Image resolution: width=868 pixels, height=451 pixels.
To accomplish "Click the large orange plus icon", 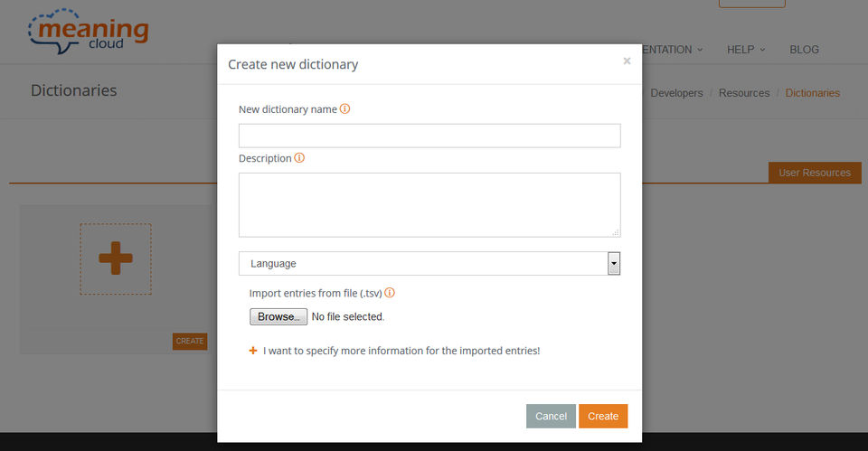I will tap(116, 258).
